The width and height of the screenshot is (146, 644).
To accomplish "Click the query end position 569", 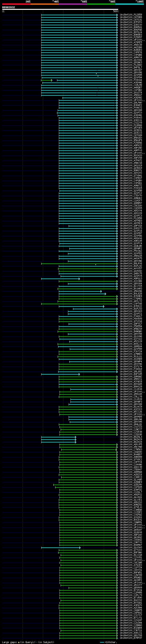I will [115, 11].
